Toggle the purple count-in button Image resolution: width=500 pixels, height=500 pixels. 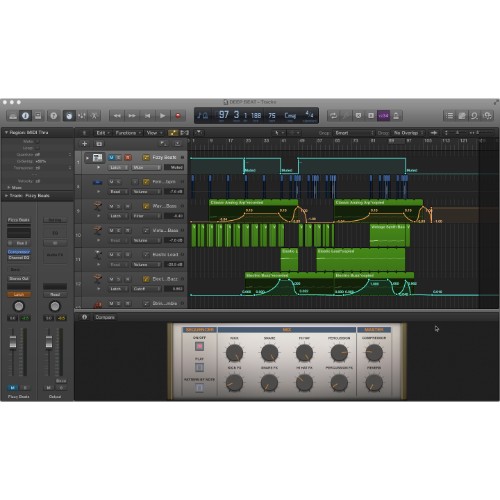(x=383, y=116)
